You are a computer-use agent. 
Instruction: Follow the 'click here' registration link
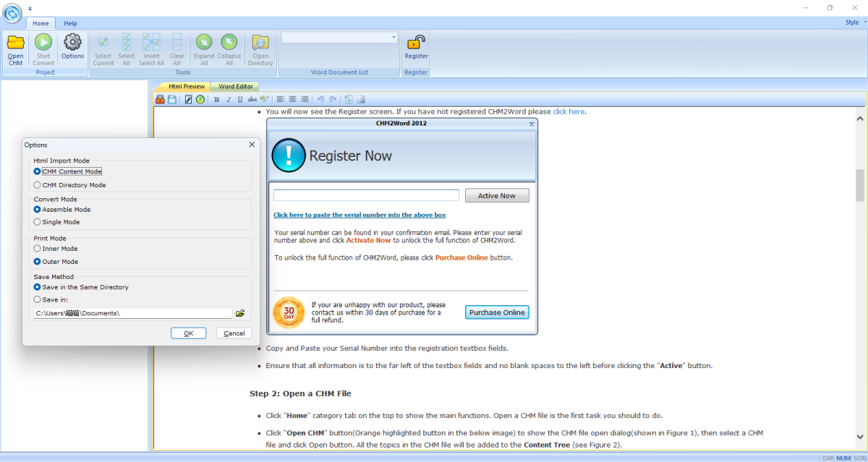point(569,111)
